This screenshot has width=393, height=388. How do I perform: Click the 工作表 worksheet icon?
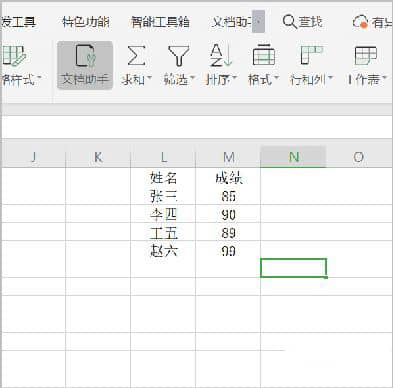coord(365,55)
